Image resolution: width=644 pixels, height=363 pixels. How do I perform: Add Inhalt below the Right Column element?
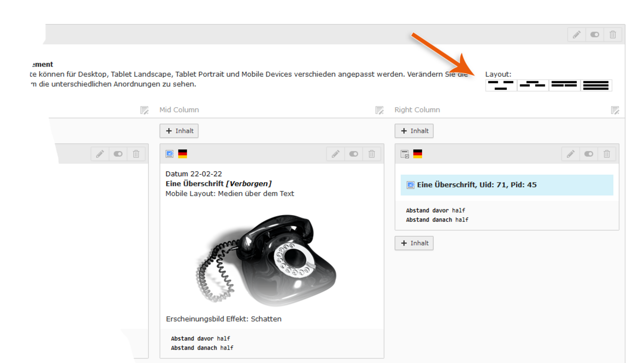pos(414,243)
